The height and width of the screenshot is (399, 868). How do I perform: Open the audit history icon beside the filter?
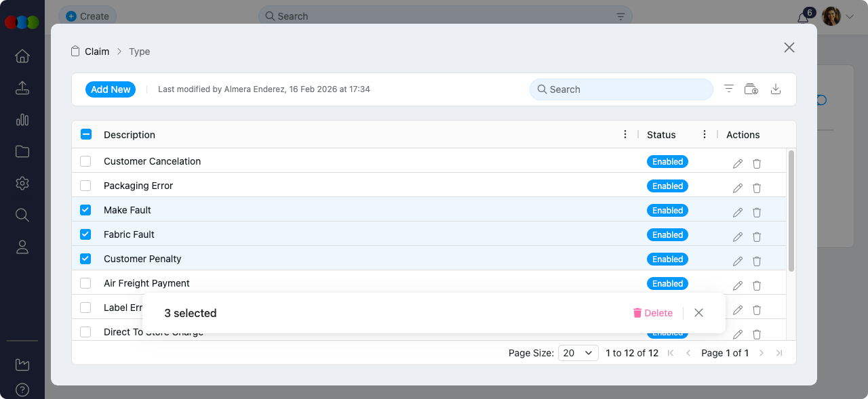point(751,89)
